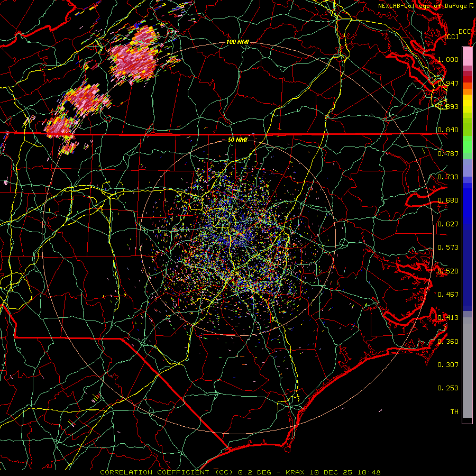This screenshot has height=476, width=476.
Task: Click the TH label on the legend
Action: click(x=454, y=412)
